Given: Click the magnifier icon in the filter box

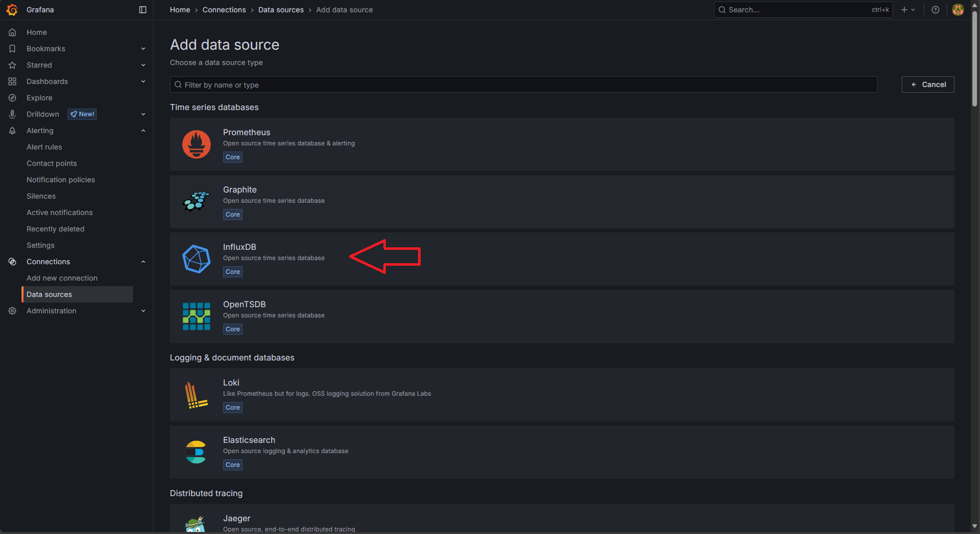Looking at the screenshot, I should pyautogui.click(x=178, y=84).
